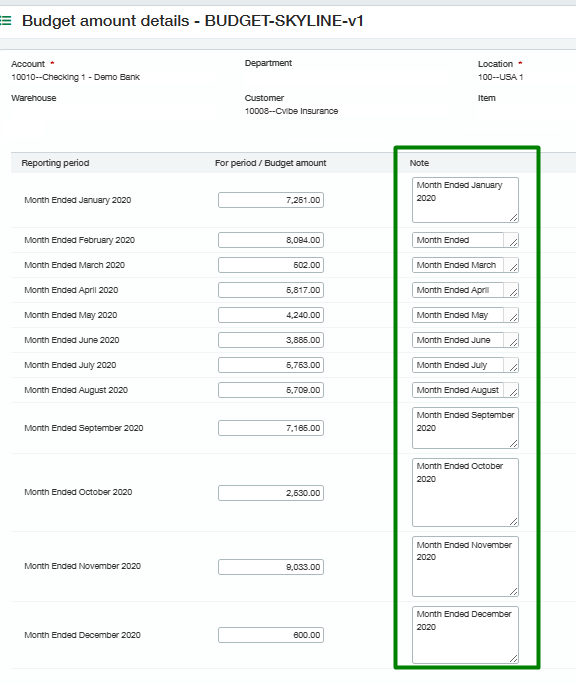Click the June 2020 note resize grip
Image resolution: width=576 pixels, height=684 pixels.
pyautogui.click(x=514, y=342)
